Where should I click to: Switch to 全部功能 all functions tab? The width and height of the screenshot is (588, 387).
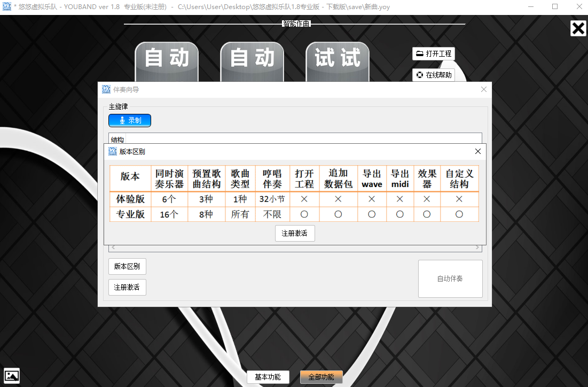(x=322, y=377)
